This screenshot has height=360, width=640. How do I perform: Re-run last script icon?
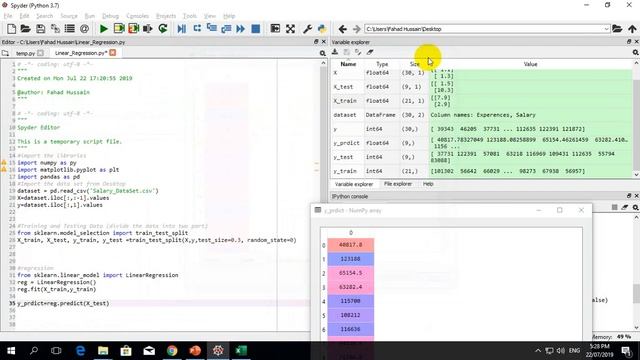[x=163, y=29]
